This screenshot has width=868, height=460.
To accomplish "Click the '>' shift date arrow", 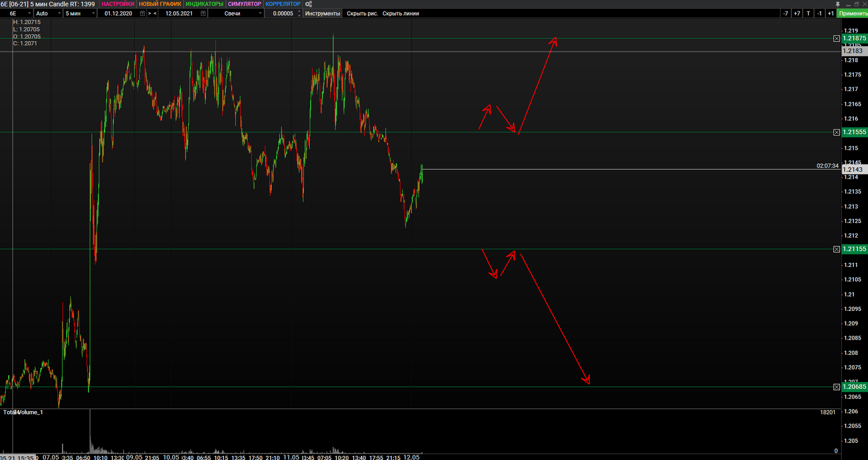I will click(x=150, y=14).
